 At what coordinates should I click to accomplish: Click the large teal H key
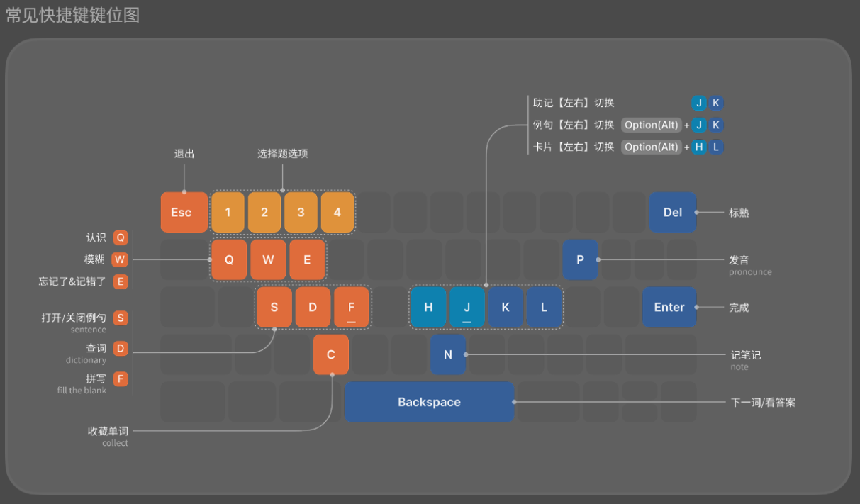pyautogui.click(x=428, y=307)
